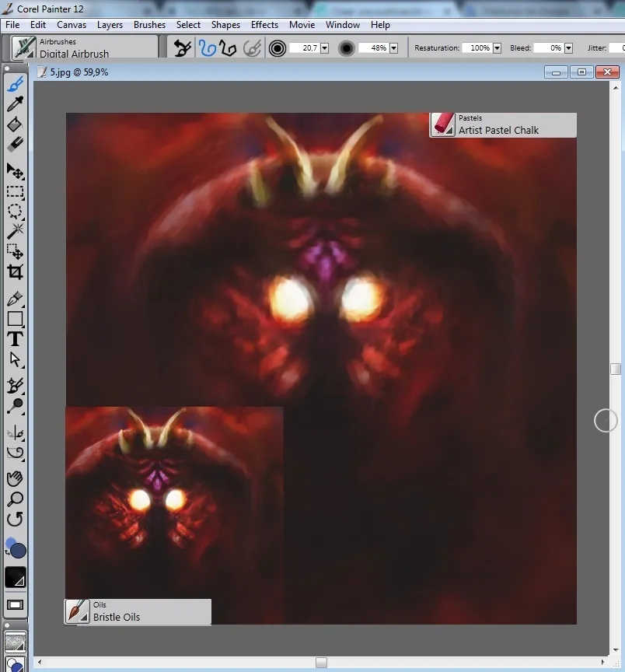Open the brush size slider dropdown

coord(325,48)
